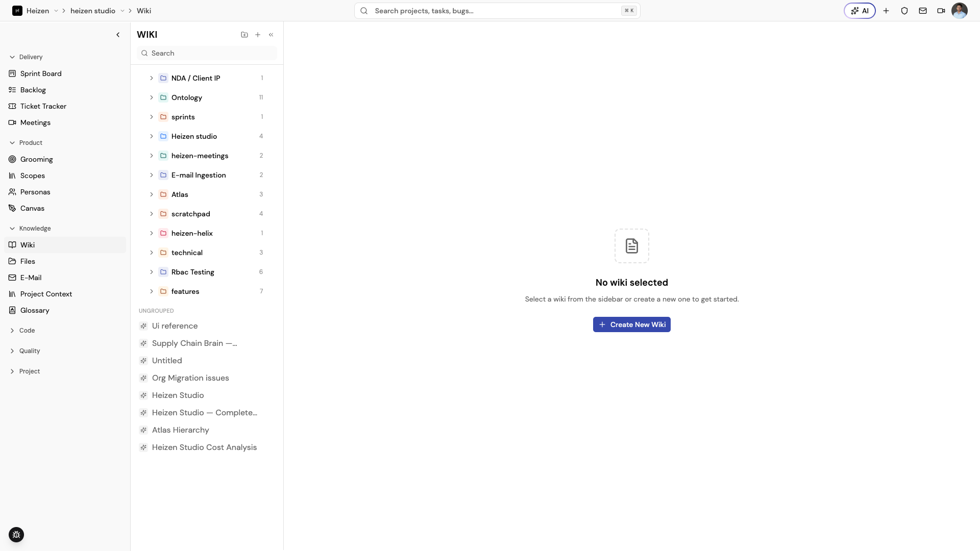Open the heizen studio project dropdown
Image resolution: width=980 pixels, height=551 pixels.
[x=122, y=11]
